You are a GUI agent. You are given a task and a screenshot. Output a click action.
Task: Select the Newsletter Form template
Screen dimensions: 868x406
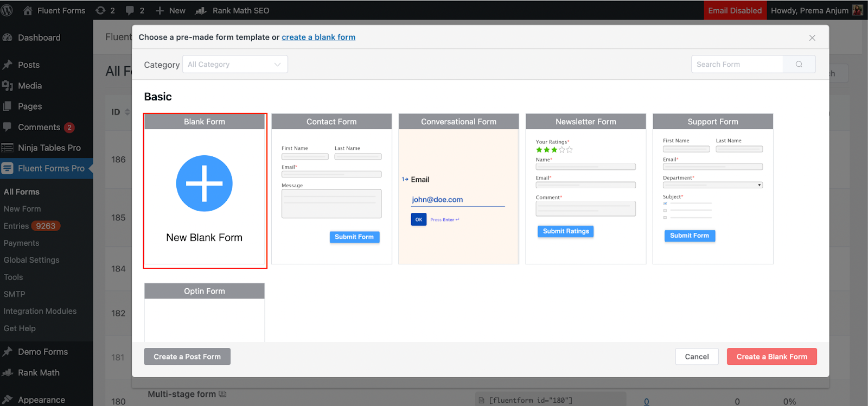tap(586, 188)
